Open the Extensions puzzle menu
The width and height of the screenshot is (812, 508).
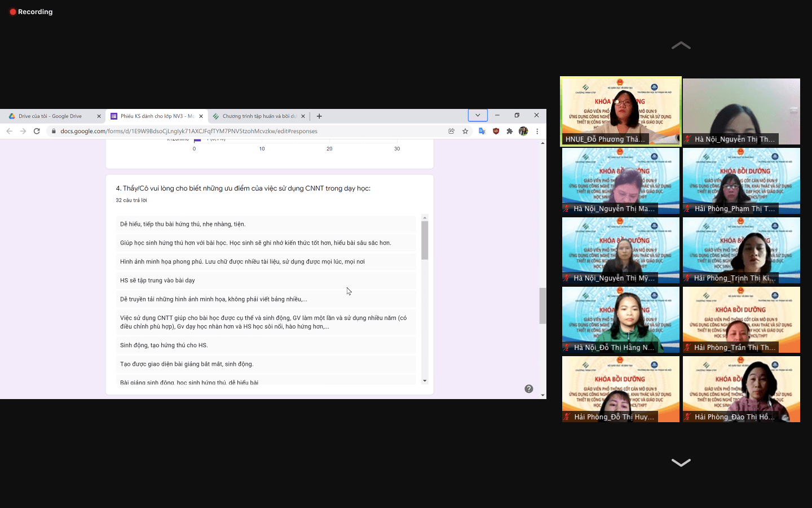(510, 131)
